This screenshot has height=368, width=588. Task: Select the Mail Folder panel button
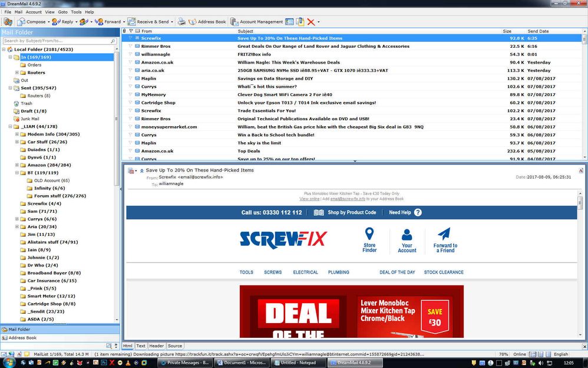(60, 329)
